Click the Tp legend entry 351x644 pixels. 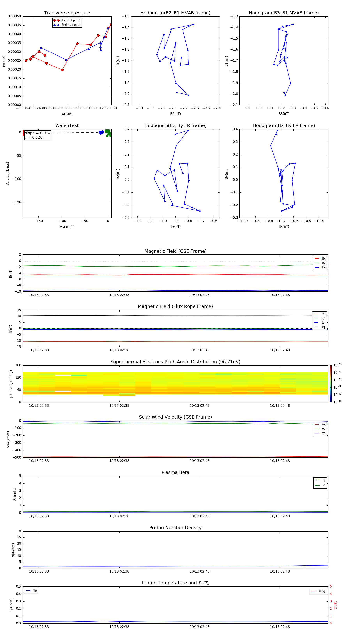click(x=31, y=591)
